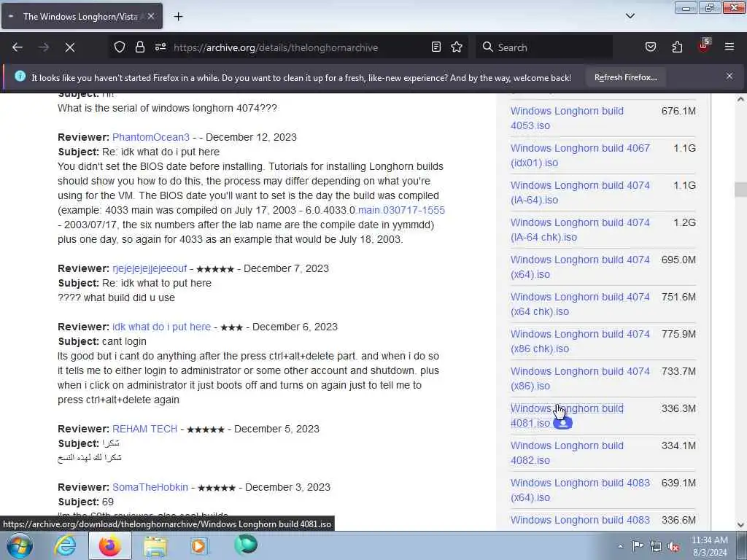Open the network tray icon
The height and width of the screenshot is (560, 747).
656,546
